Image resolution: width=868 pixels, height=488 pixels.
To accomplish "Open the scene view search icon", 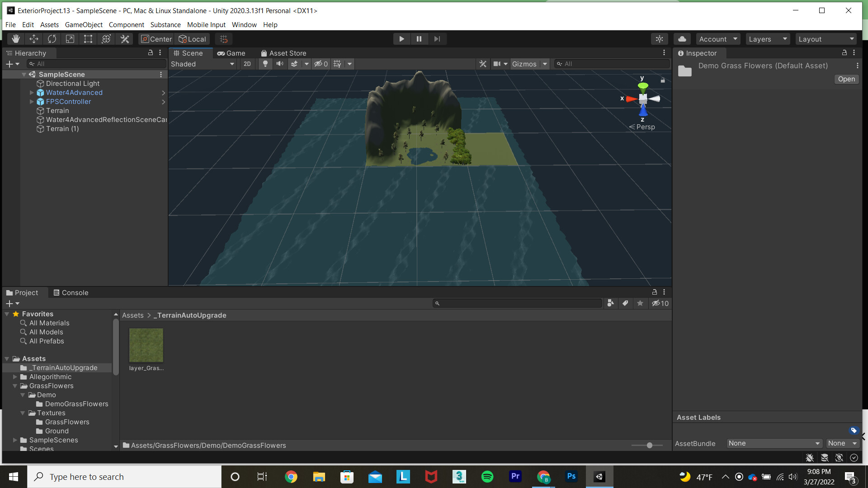I will tap(560, 64).
